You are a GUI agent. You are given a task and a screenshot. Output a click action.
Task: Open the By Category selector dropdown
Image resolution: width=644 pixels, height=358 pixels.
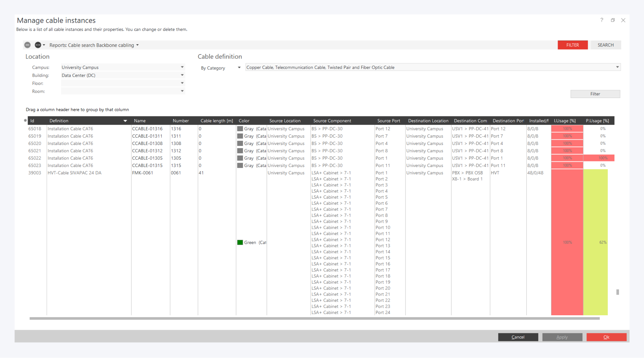[239, 68]
